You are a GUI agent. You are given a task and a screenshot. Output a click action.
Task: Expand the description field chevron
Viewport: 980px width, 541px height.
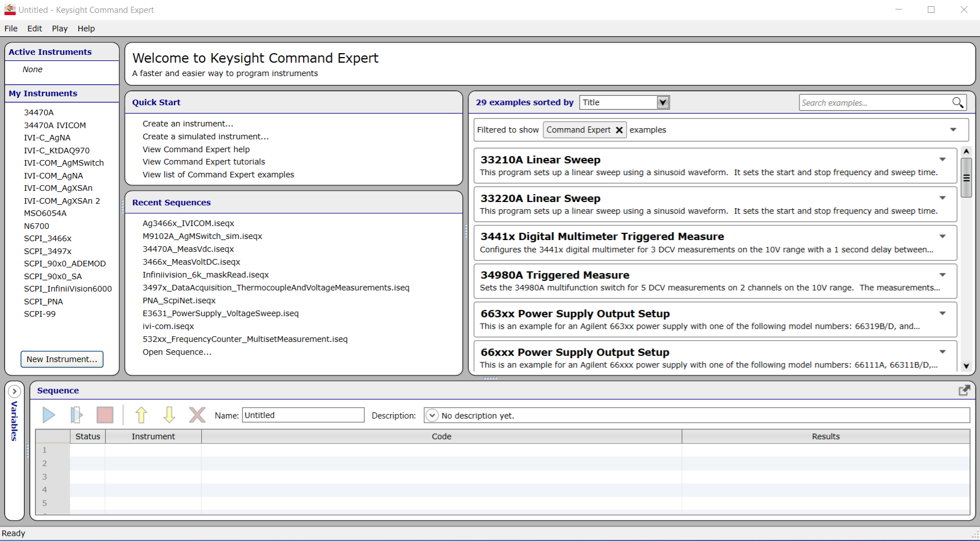pyautogui.click(x=432, y=416)
